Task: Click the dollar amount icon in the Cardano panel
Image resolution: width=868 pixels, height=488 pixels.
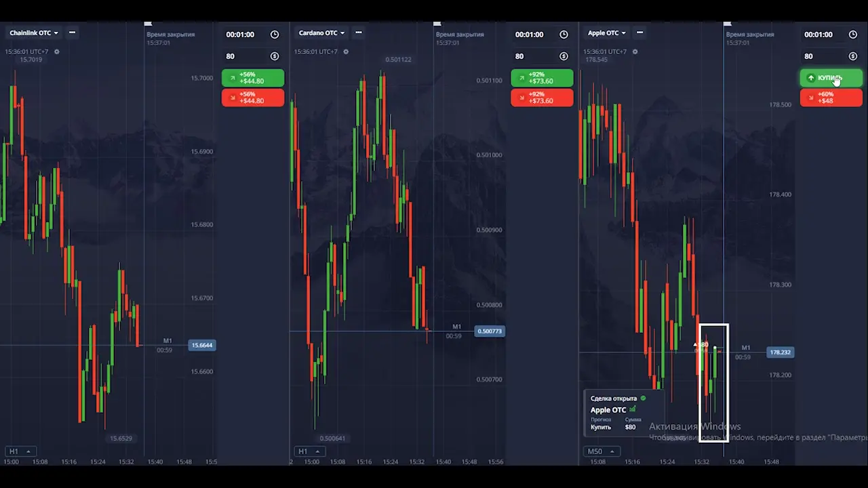Action: tap(564, 56)
